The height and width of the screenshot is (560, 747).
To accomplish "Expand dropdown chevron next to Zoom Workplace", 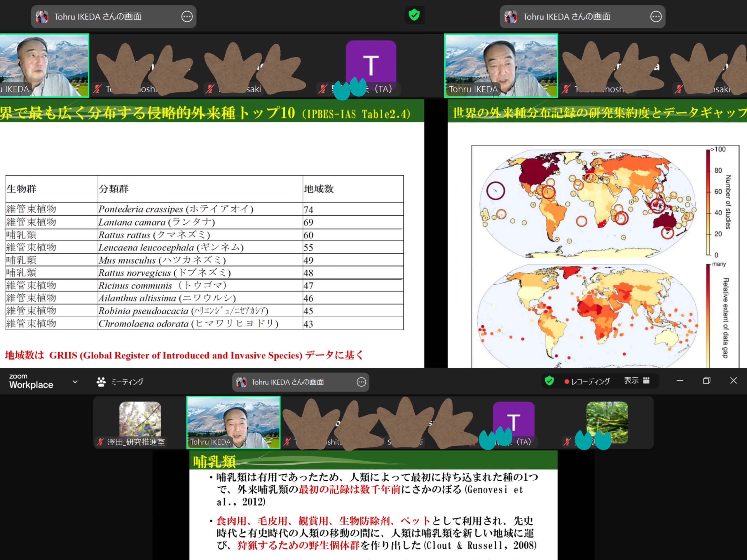I will tap(75, 382).
